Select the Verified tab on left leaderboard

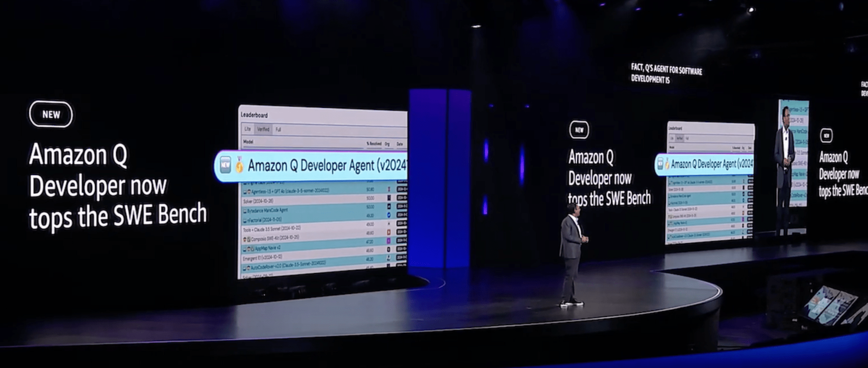(x=263, y=129)
